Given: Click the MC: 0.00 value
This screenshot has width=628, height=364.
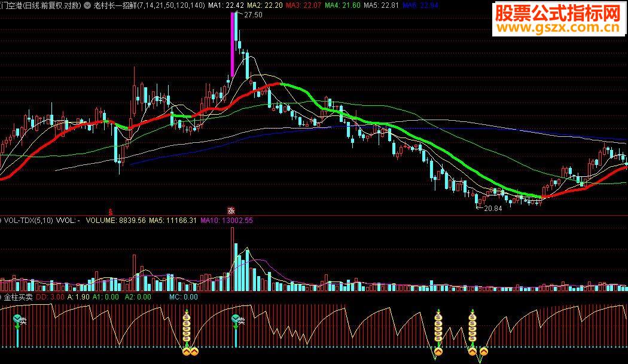Looking at the screenshot, I should [184, 297].
